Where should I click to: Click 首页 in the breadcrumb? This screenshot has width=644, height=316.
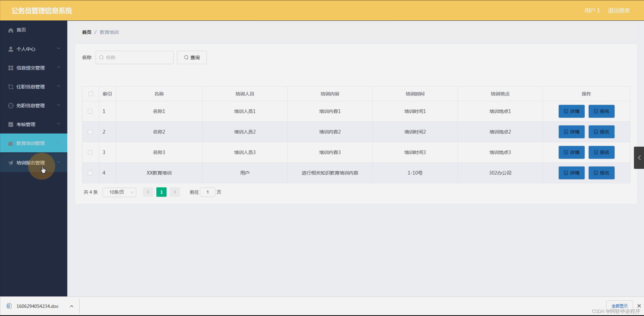point(87,32)
